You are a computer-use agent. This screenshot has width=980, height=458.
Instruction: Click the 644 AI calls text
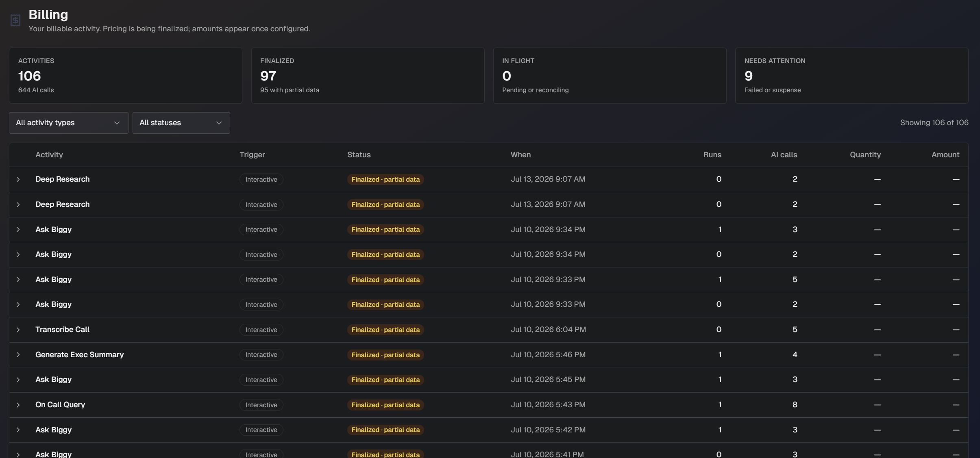(x=36, y=90)
